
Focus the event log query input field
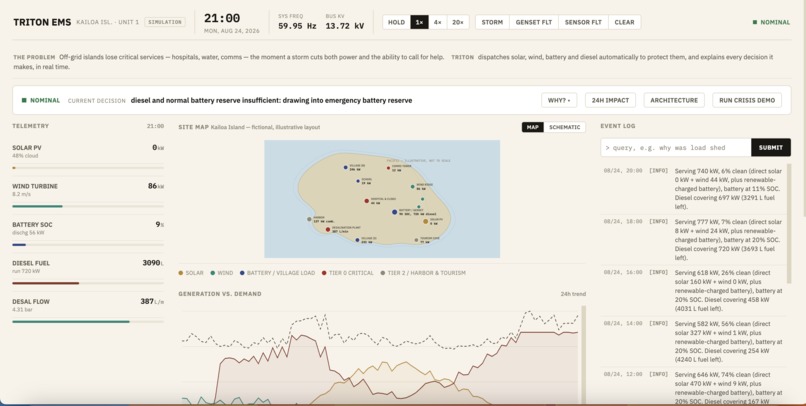[x=675, y=147]
